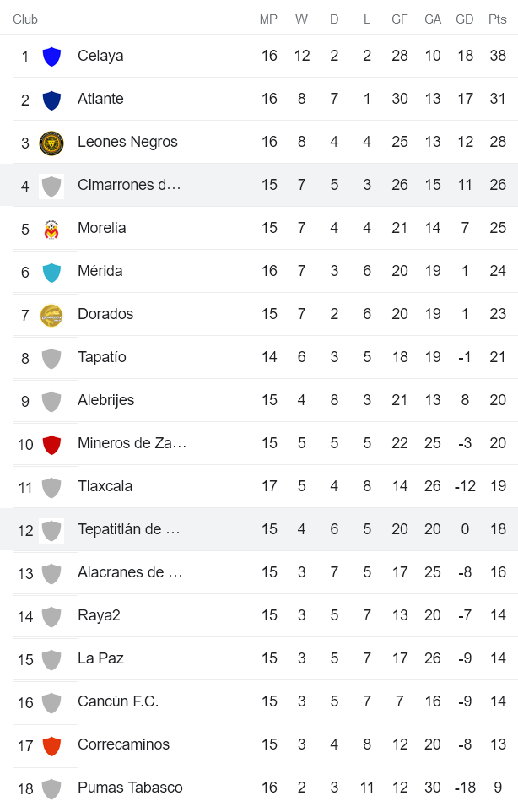Select the Tepatitlán de Morelos row name
Screen dimensions: 518x812
click(x=129, y=529)
